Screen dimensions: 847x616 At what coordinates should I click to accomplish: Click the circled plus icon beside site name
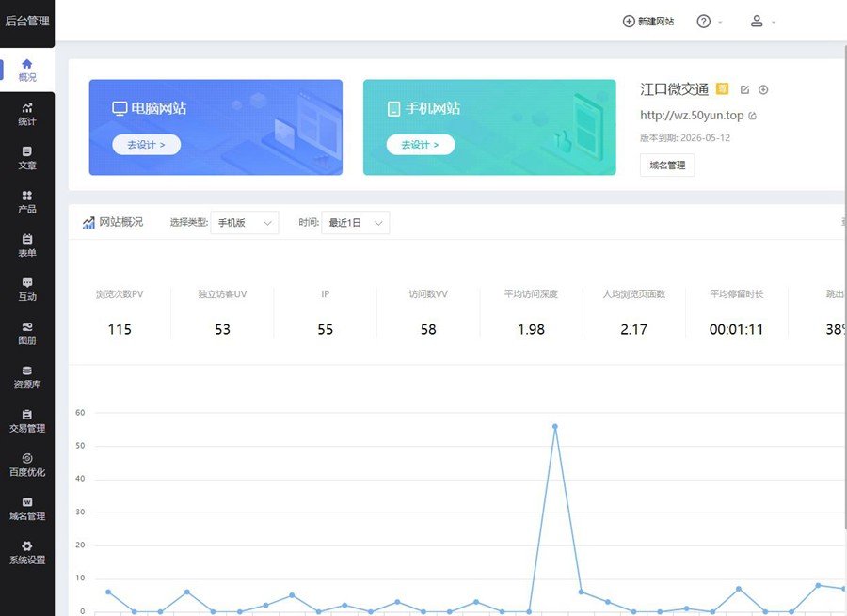[763, 89]
